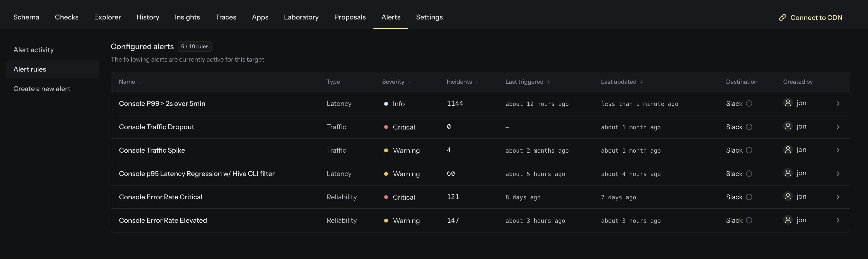The height and width of the screenshot is (259, 868).
Task: Click info icon next to Slack in Console Error Rate Critical row
Action: 749,197
